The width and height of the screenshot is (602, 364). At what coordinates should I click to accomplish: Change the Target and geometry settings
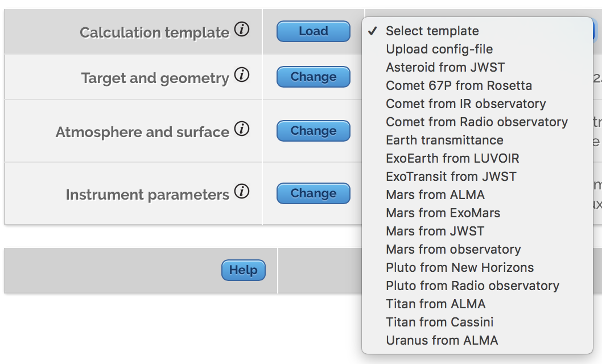click(x=313, y=76)
